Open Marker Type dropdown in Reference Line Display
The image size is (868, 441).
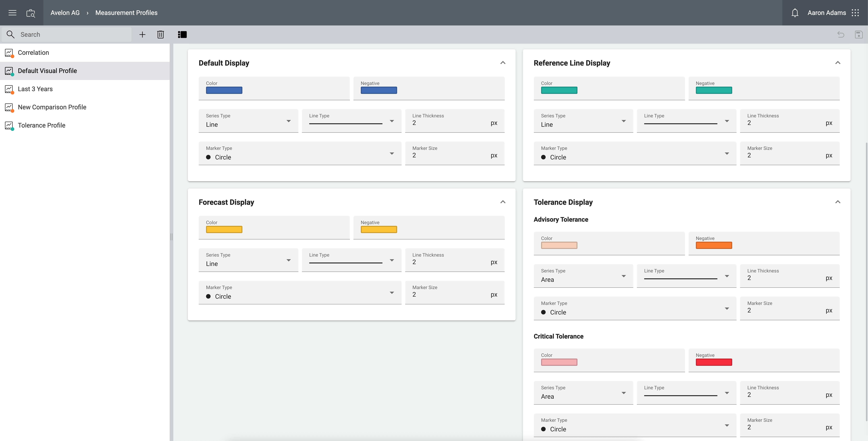(x=635, y=154)
